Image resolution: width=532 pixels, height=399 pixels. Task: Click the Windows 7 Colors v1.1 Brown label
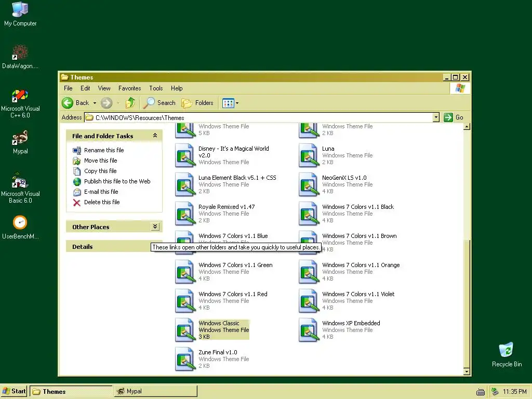coord(360,236)
